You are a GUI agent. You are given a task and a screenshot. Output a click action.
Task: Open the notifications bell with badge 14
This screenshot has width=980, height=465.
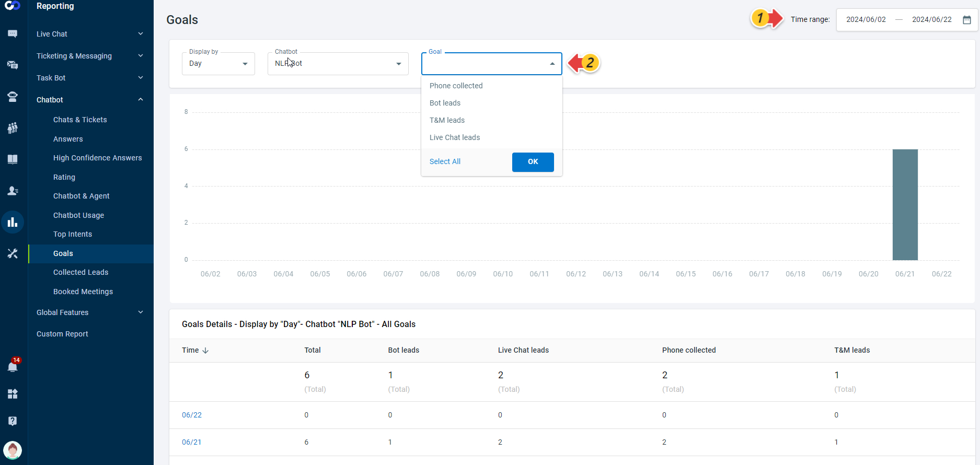[13, 366]
